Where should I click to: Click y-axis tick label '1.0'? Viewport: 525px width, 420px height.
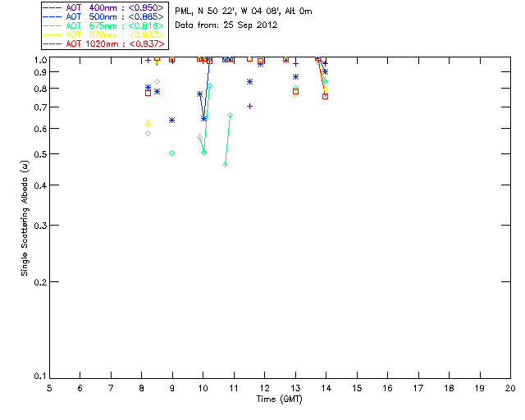[40, 60]
